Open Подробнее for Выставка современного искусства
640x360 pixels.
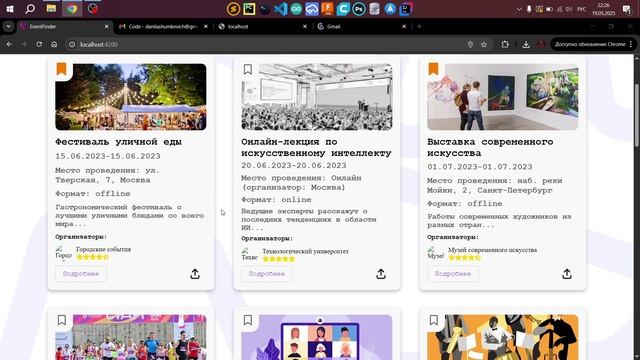pyautogui.click(x=453, y=273)
